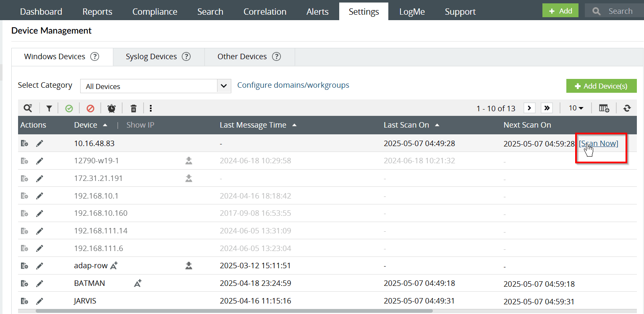Open the add/remove columns icon
The width and height of the screenshot is (644, 314).
tap(604, 108)
